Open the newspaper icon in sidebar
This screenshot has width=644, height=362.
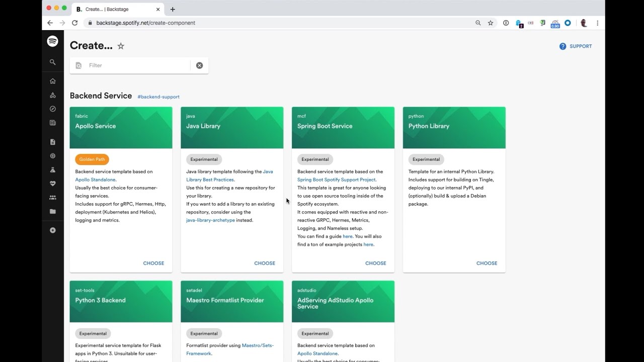click(52, 123)
